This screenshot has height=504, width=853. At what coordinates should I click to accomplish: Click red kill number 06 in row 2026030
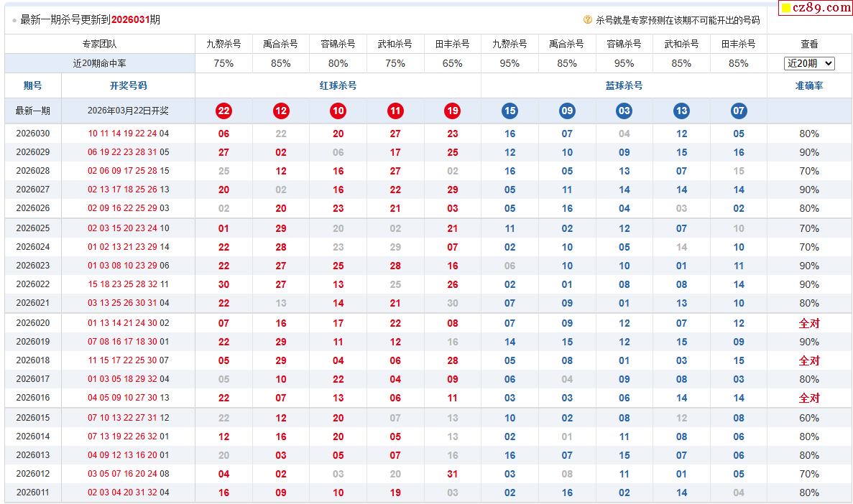[x=223, y=134]
